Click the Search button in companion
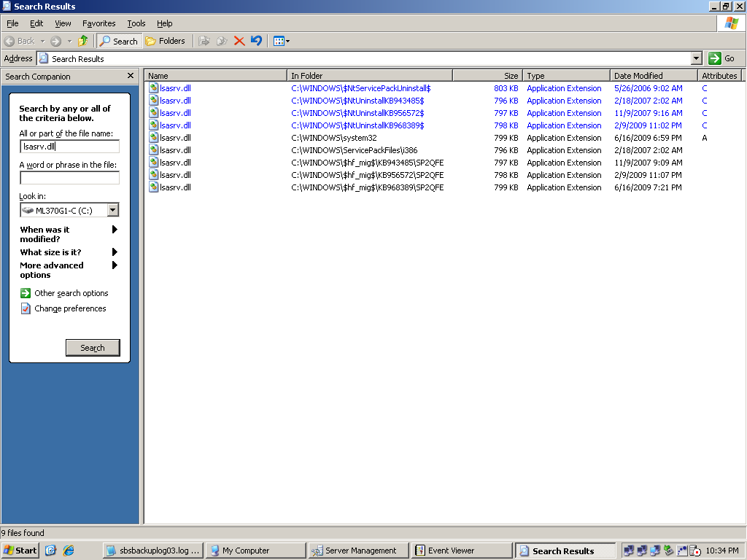 click(93, 348)
